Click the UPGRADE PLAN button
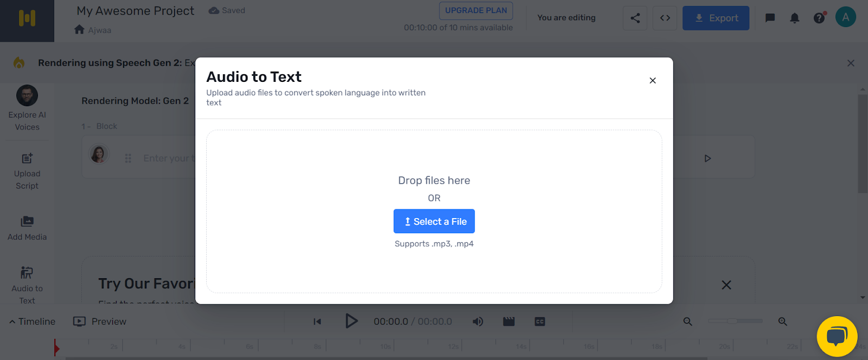868x360 pixels. (x=476, y=10)
